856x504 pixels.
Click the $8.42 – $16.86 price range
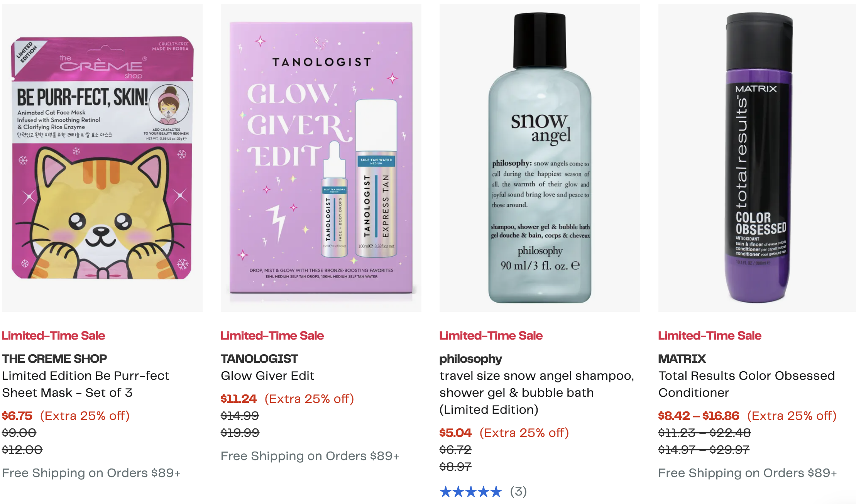click(x=699, y=416)
